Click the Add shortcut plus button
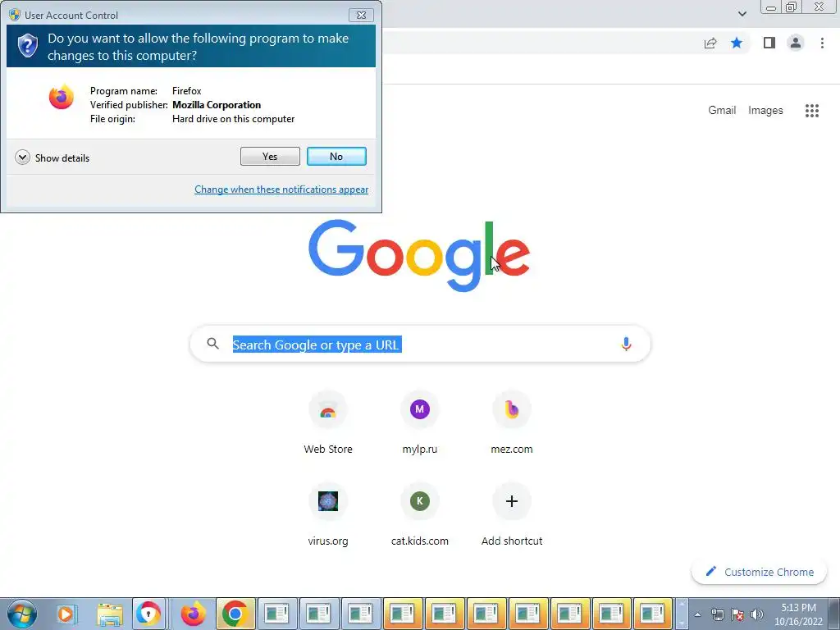 point(512,501)
